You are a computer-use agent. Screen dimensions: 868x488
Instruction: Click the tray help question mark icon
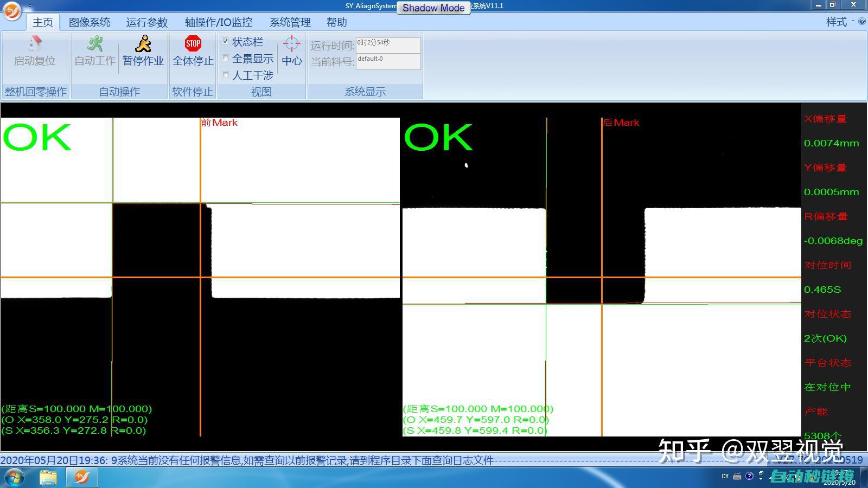(749, 476)
